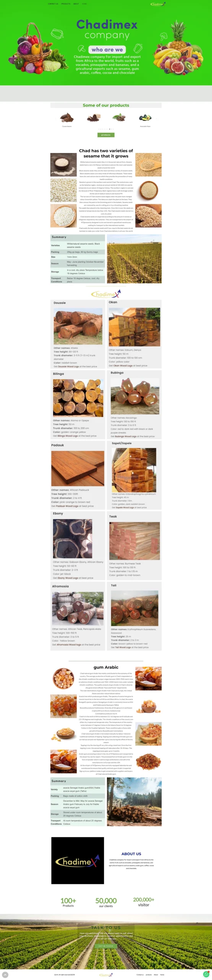Click the scroll-to-top arrow icon
212x980 pixels.
[x=5, y=975]
